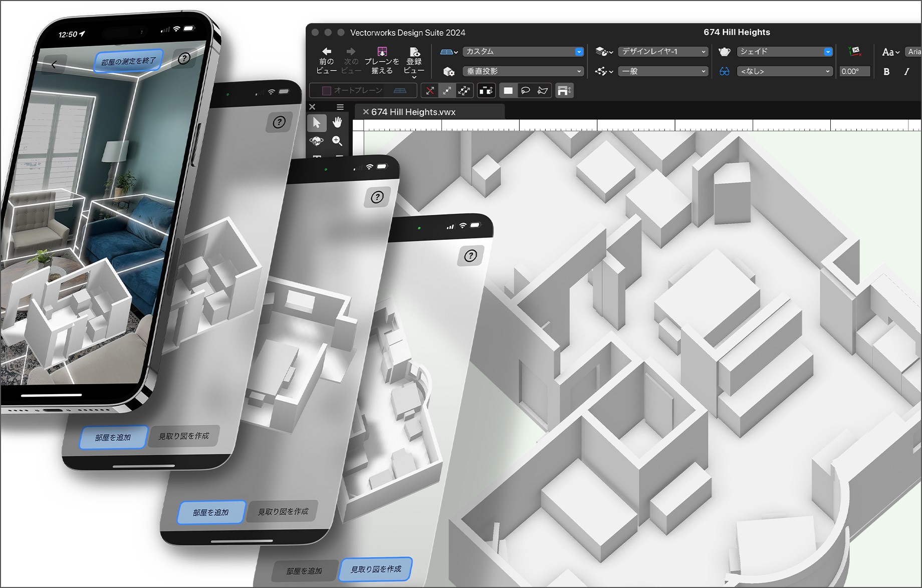
Task: Select the Flyover orbit tool
Action: point(317,141)
